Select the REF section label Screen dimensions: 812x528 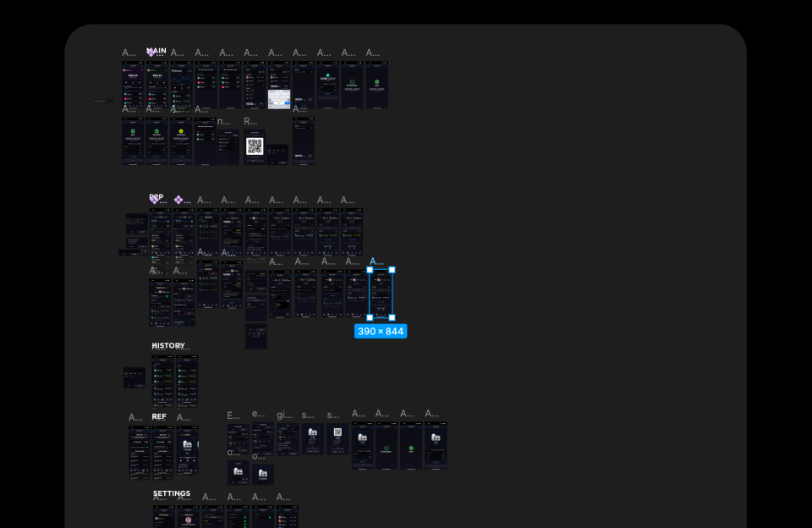coord(159,416)
